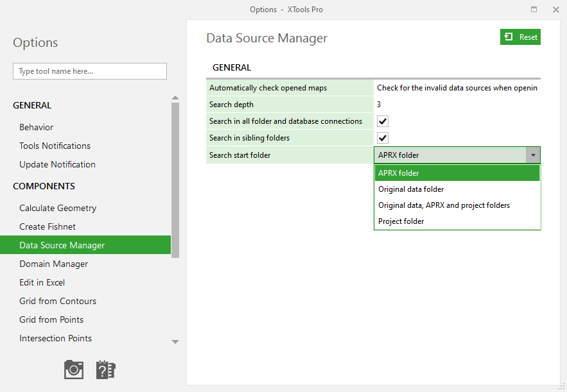The image size is (567, 392).
Task: Collapse the Search start folder dropdown arrow
Action: click(533, 155)
